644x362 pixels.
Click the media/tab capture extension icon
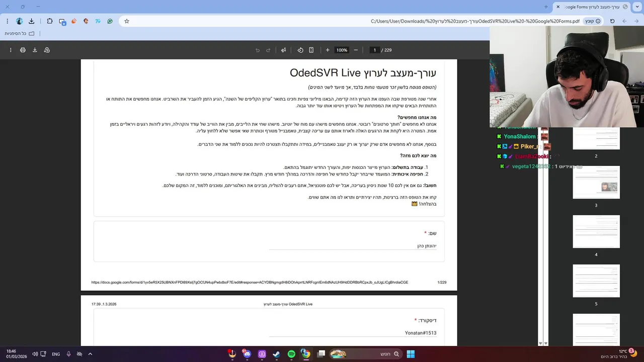(62, 21)
